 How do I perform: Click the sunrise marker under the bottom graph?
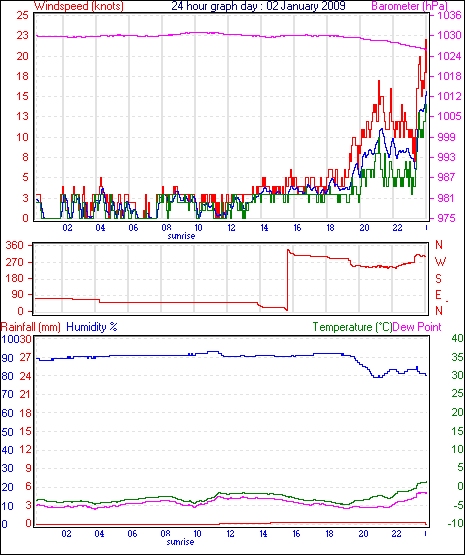pyautogui.click(x=180, y=542)
